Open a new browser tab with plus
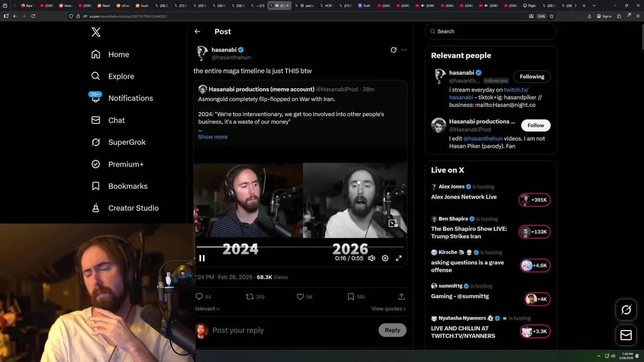Image resolution: width=644 pixels, height=362 pixels. click(x=584, y=6)
